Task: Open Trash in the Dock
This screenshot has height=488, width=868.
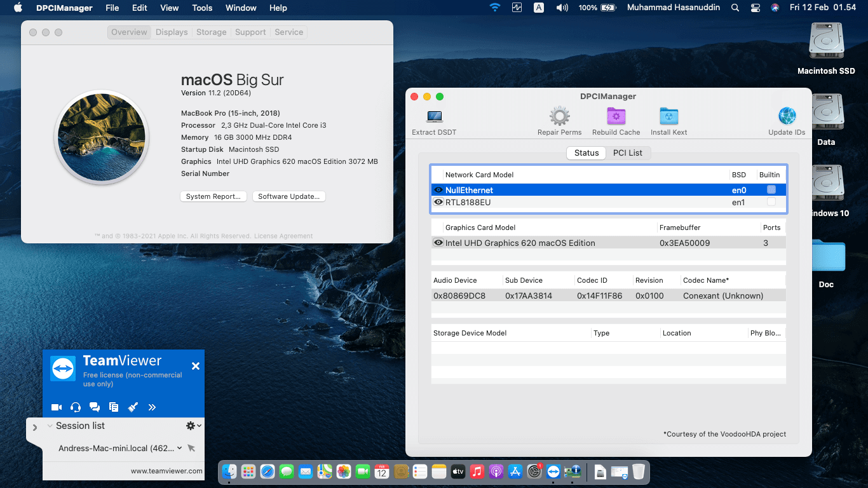Action: 639,471
